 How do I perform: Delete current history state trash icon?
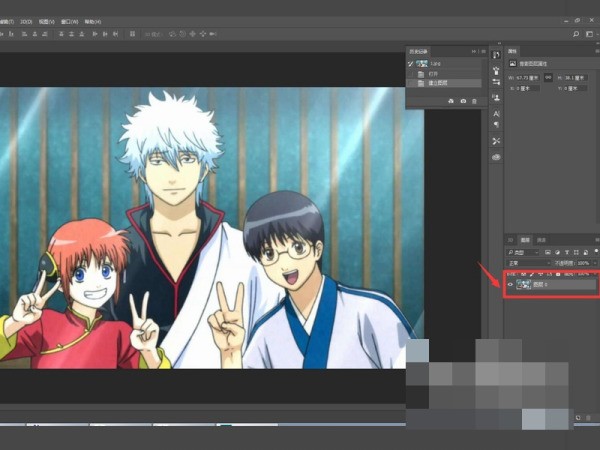(x=474, y=101)
